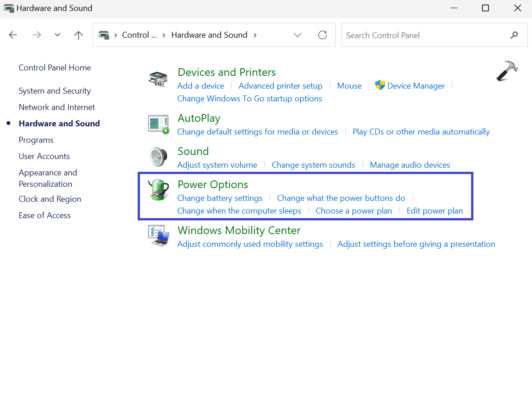Viewport: 532px width, 394px height.
Task: Click Choose a power plan link
Action: pos(353,211)
